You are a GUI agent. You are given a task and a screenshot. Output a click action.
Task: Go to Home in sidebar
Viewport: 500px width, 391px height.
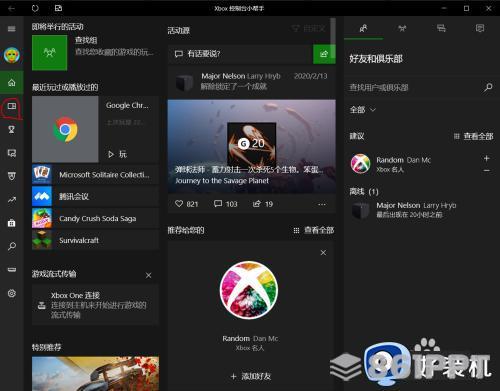tap(12, 82)
